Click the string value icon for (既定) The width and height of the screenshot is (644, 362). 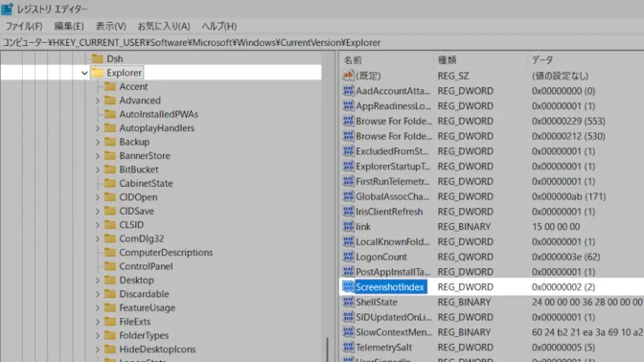348,76
